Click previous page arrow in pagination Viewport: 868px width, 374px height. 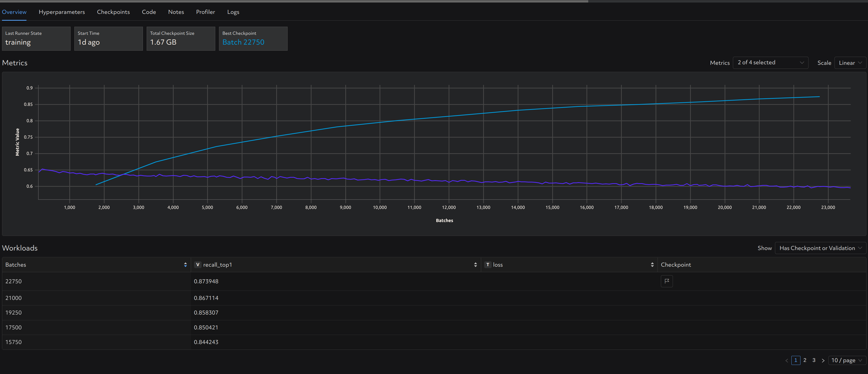(787, 360)
